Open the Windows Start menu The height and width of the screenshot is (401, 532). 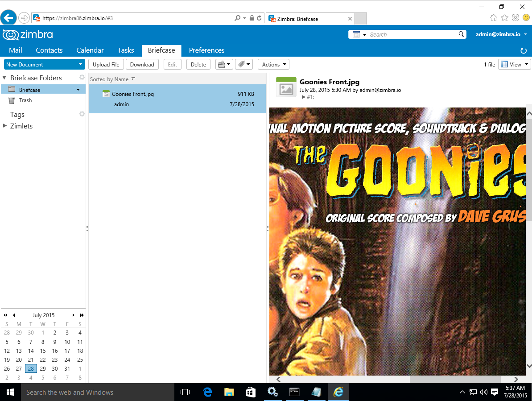[10, 392]
